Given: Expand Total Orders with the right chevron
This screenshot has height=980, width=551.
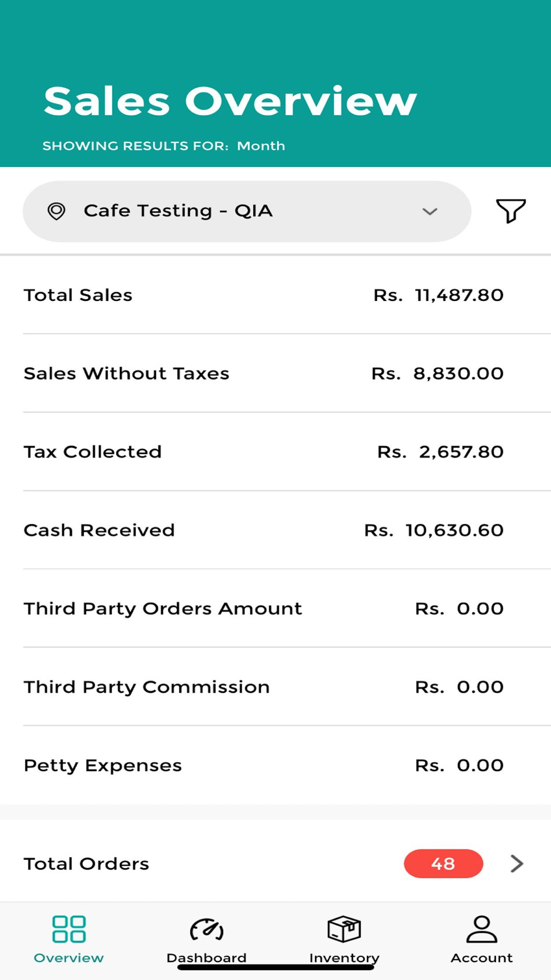Looking at the screenshot, I should coord(517,863).
